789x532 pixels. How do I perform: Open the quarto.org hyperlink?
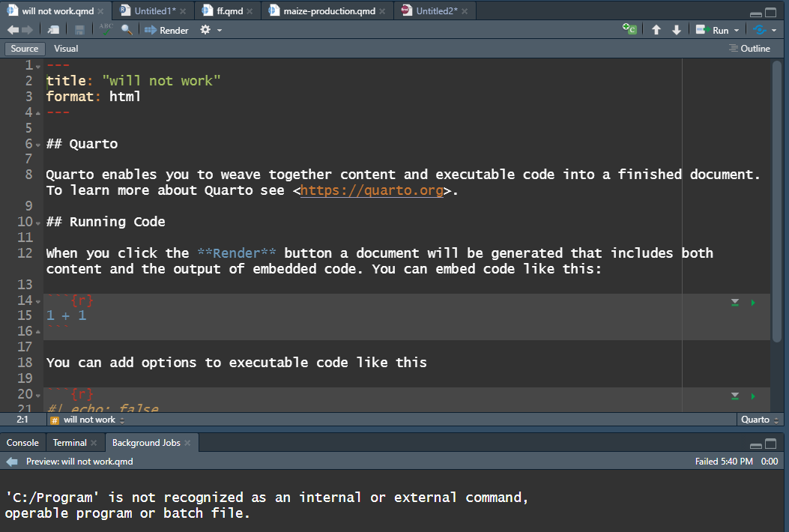[372, 190]
